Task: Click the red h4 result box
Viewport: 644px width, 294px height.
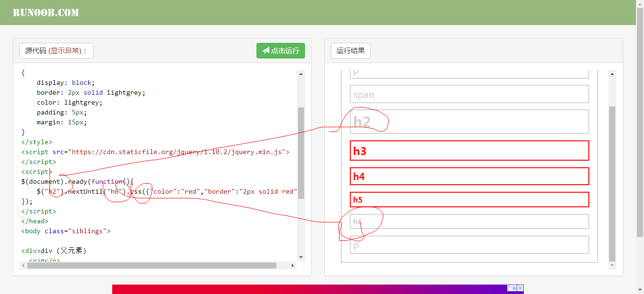Action: [x=470, y=176]
